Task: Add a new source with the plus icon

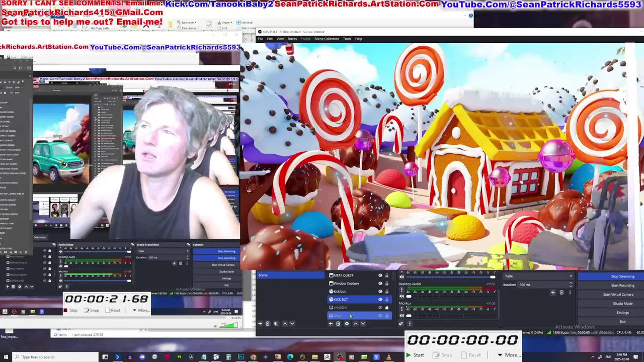Action: click(331, 323)
